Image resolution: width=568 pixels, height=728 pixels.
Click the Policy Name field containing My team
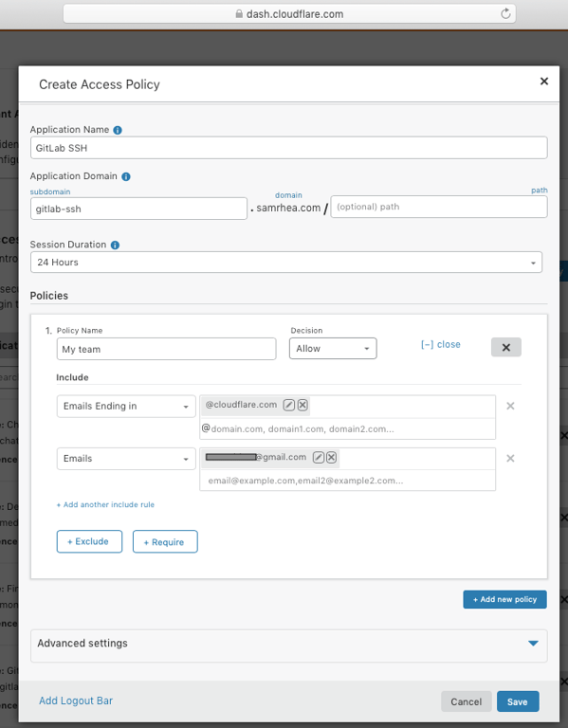point(166,349)
